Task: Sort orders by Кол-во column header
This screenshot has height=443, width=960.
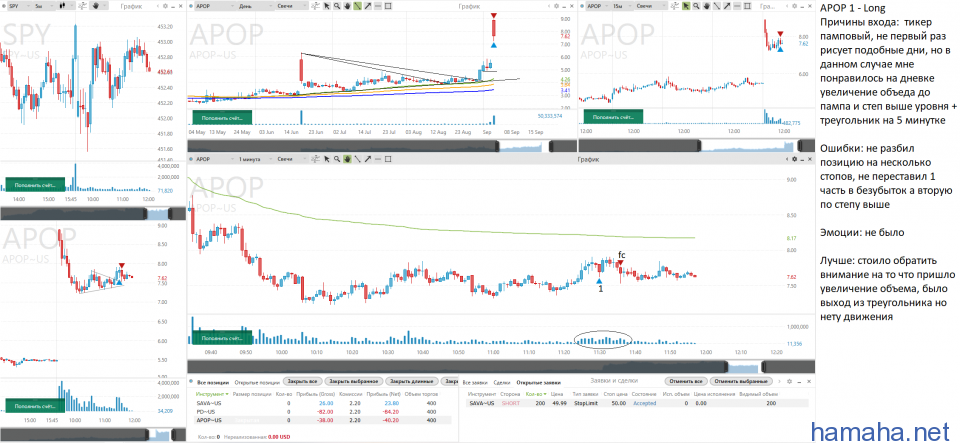Action: click(533, 394)
